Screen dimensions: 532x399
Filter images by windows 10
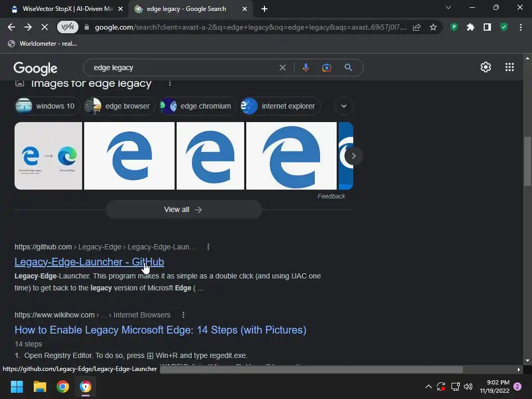tap(47, 106)
